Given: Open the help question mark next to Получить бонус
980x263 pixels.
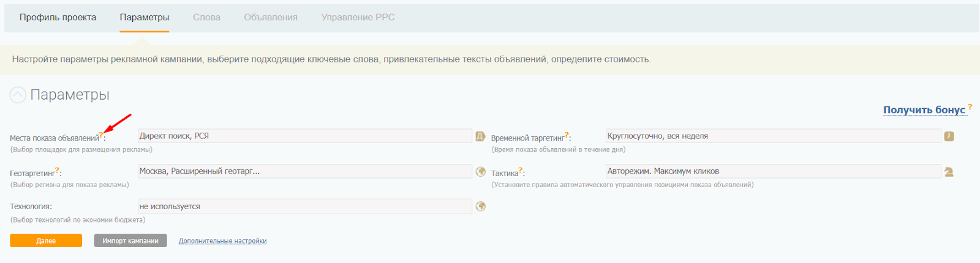Looking at the screenshot, I should point(970,106).
